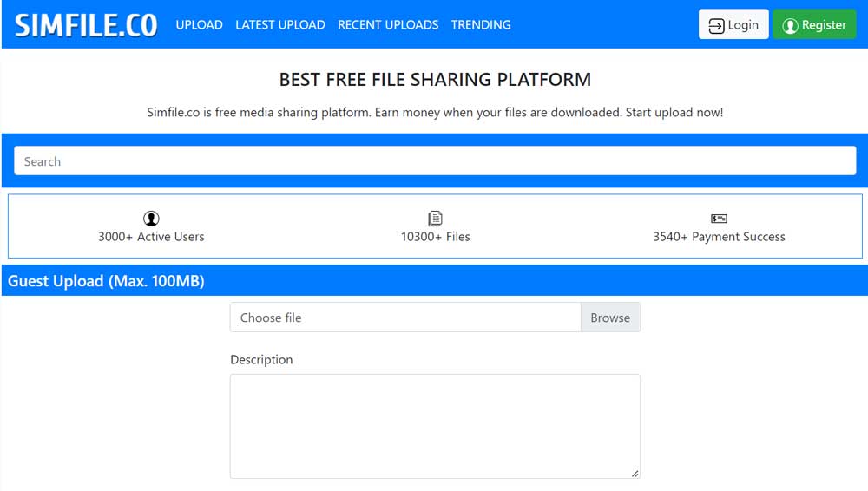The height and width of the screenshot is (491, 868).
Task: Click the Description textarea resize handle
Action: coord(635,474)
